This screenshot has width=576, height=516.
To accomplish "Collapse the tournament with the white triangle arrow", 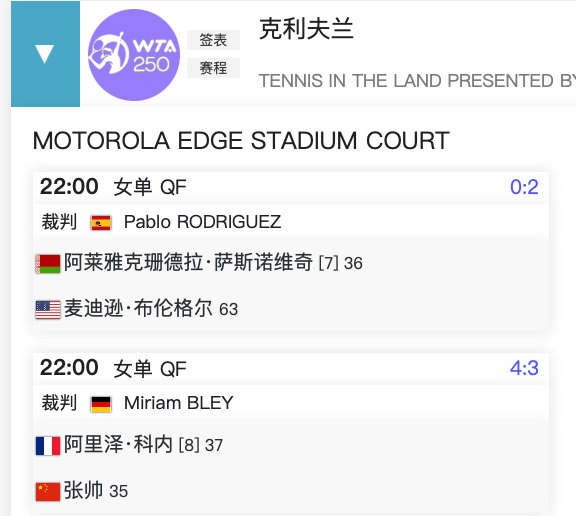I will [45, 54].
